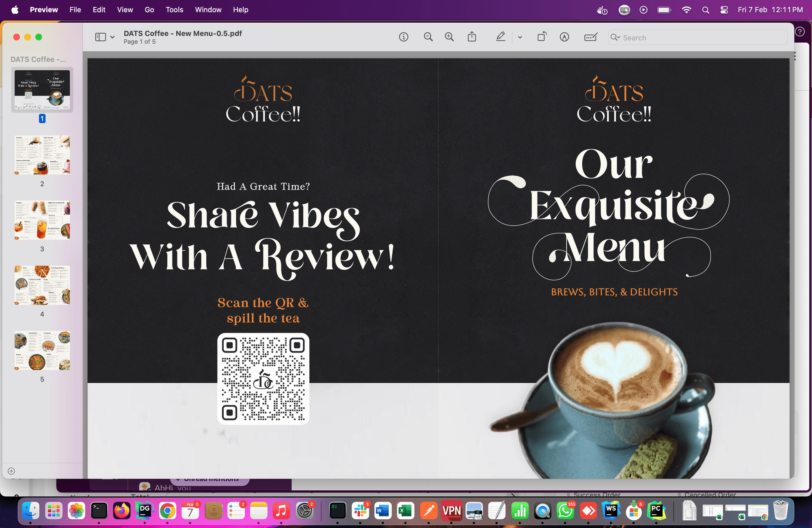Open the View menu
Viewport: 812px width, 528px height.
click(x=125, y=10)
